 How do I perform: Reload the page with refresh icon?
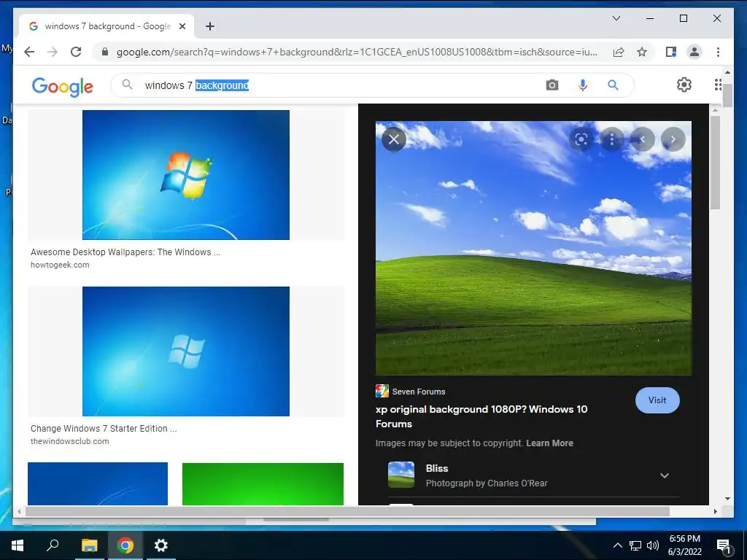76,52
